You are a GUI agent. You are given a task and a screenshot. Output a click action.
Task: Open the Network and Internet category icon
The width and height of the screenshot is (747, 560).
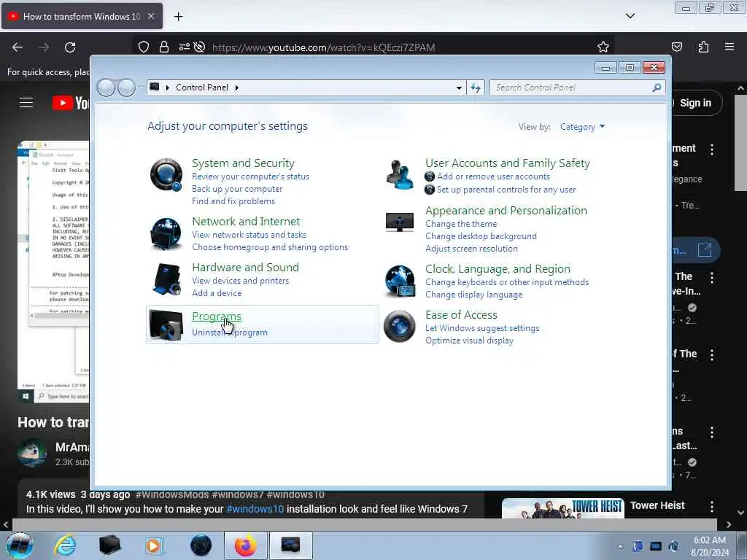[x=166, y=234]
